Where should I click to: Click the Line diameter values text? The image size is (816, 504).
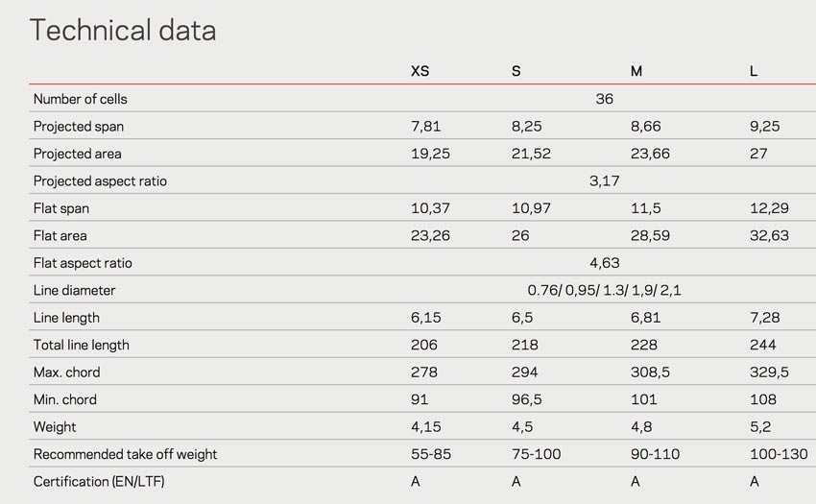coord(604,291)
